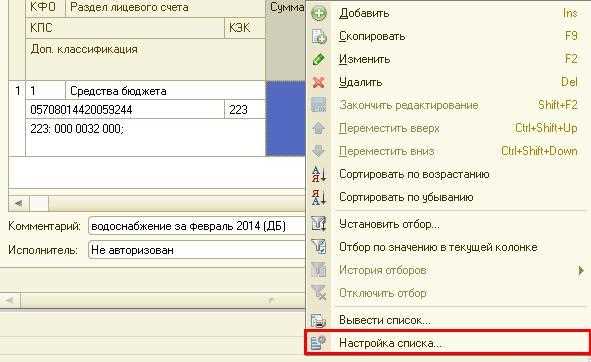Click cell Средства бюджета
This screenshot has height=362, width=591.
(x=165, y=90)
